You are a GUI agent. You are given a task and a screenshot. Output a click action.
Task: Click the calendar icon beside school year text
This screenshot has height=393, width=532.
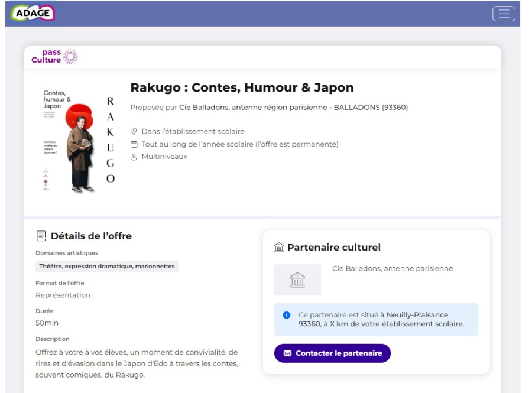click(x=134, y=144)
